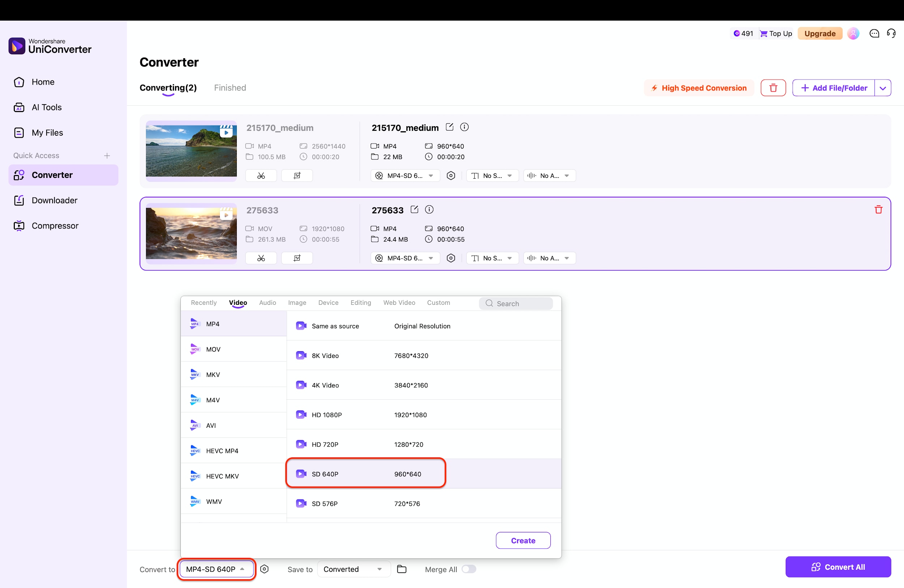Screen dimensions: 904x588
Task: Start conversion with Convert All
Action: [x=838, y=567]
